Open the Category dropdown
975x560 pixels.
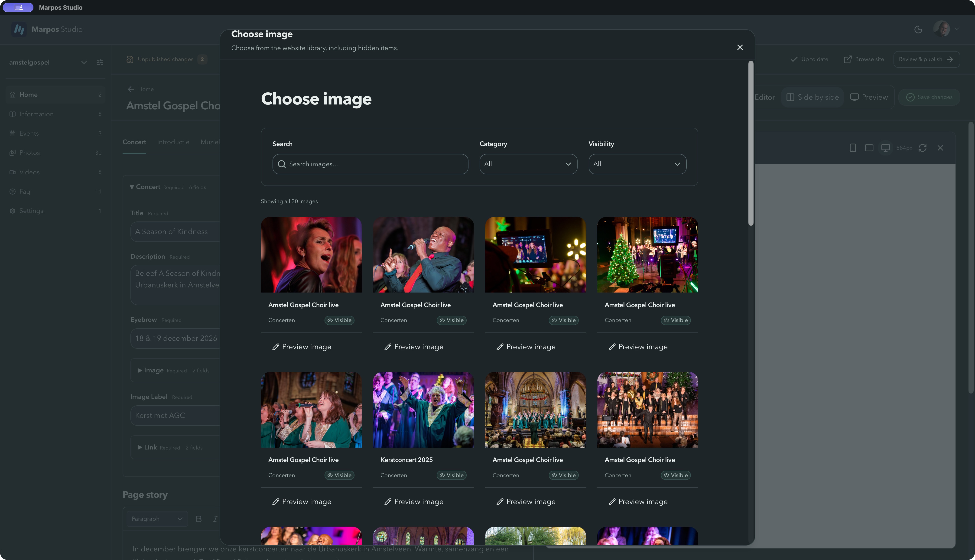tap(528, 164)
